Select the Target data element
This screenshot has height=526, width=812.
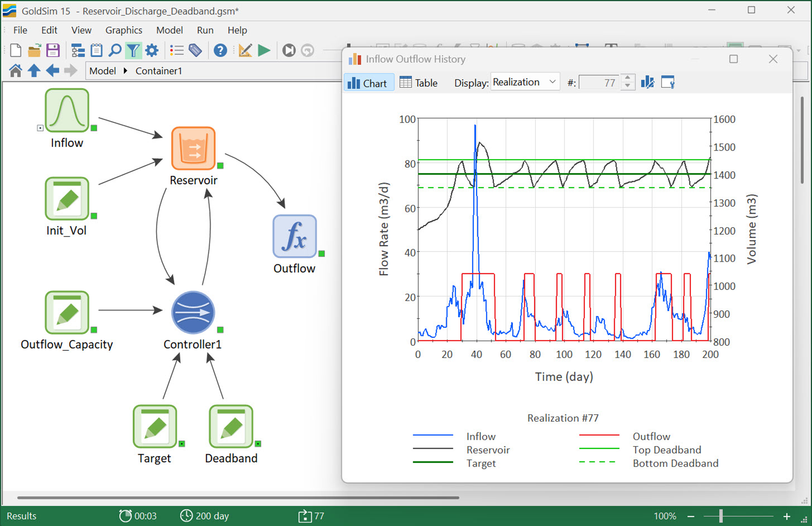155,426
